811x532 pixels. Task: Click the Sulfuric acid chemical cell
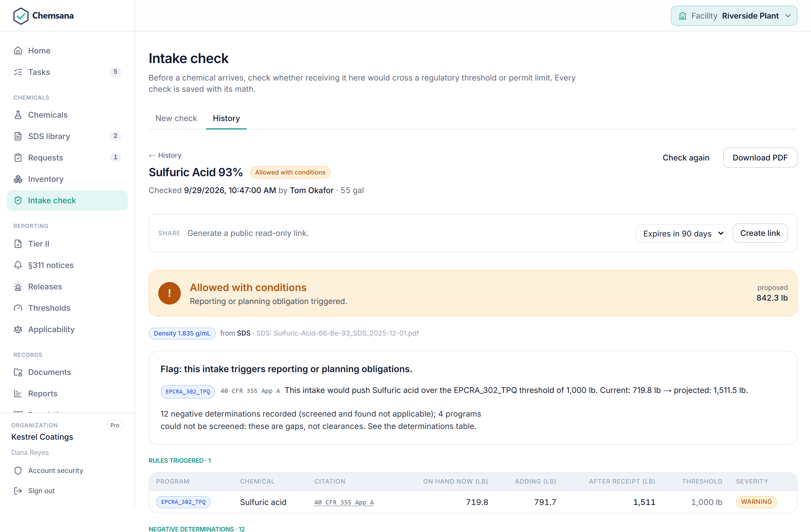tap(263, 502)
